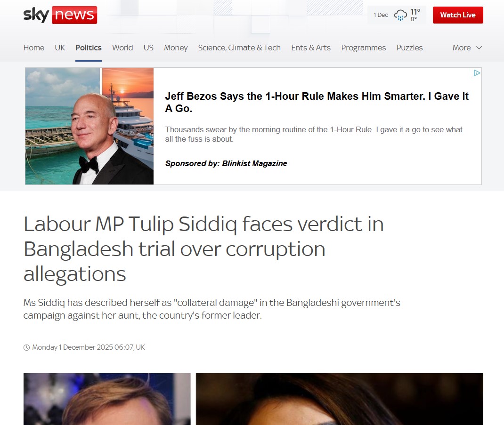Image resolution: width=504 pixels, height=425 pixels.
Task: Select Science, Climate & Tech section
Action: (x=239, y=48)
